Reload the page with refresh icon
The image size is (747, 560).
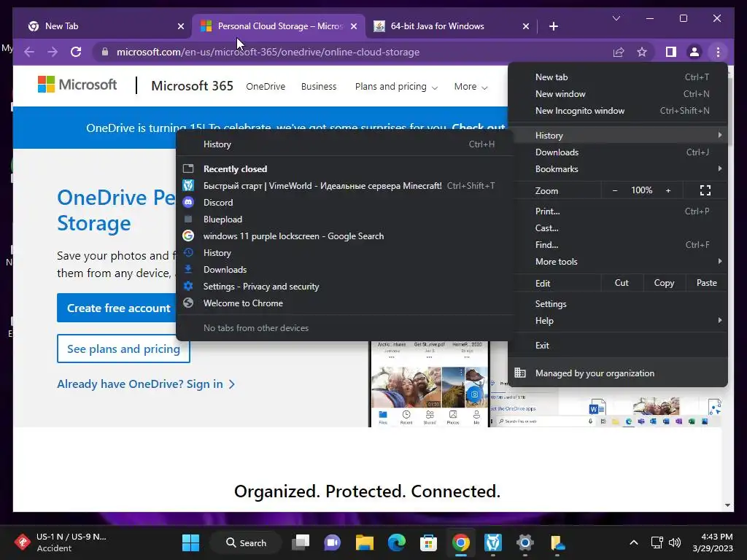pos(76,52)
